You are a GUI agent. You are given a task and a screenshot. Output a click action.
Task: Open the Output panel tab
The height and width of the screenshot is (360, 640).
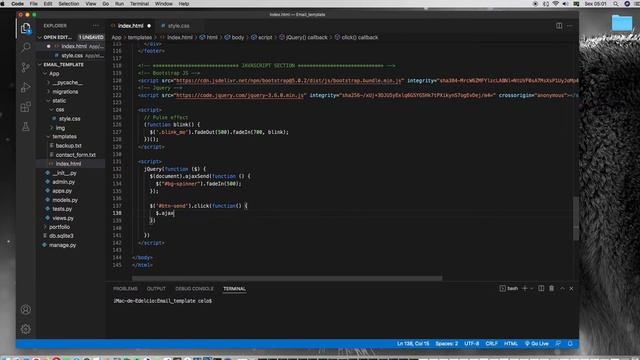click(156, 289)
